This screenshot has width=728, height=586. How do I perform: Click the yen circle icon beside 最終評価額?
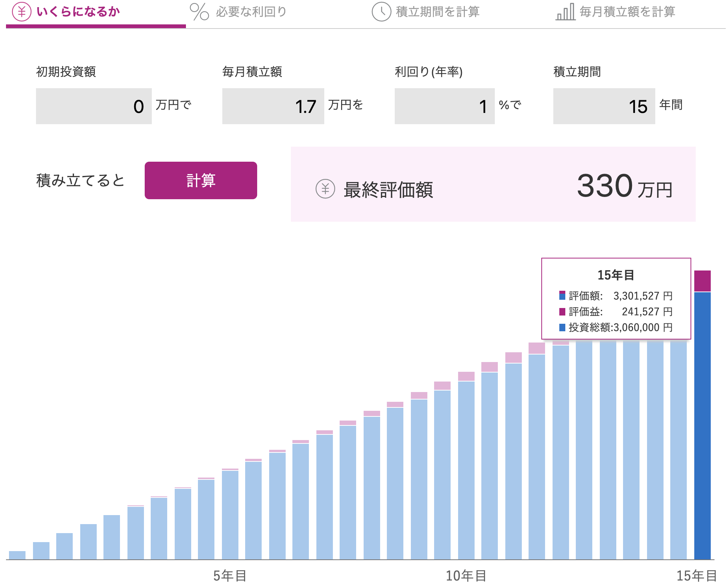point(325,189)
